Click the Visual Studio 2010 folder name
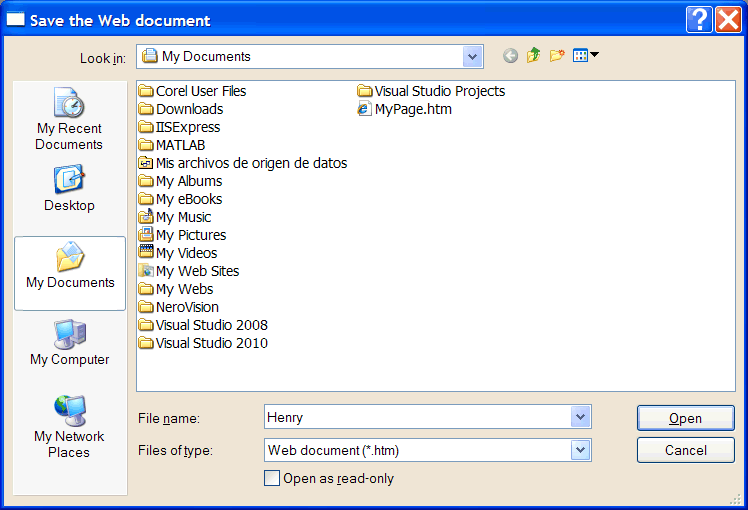Viewport: 748px width, 510px height. coord(212,343)
